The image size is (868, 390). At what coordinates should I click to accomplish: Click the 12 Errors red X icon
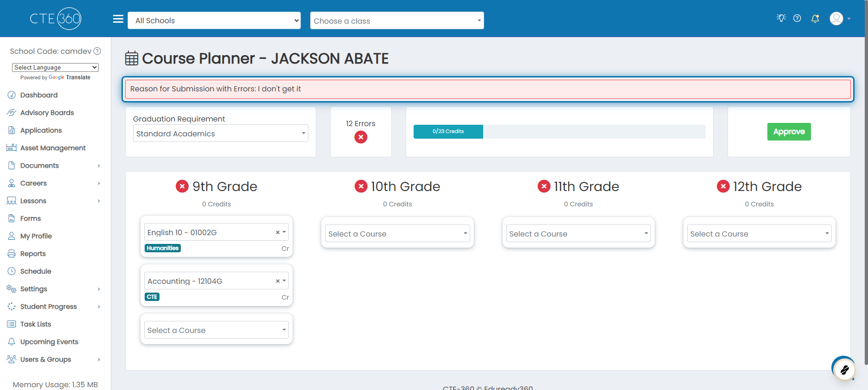(x=361, y=137)
